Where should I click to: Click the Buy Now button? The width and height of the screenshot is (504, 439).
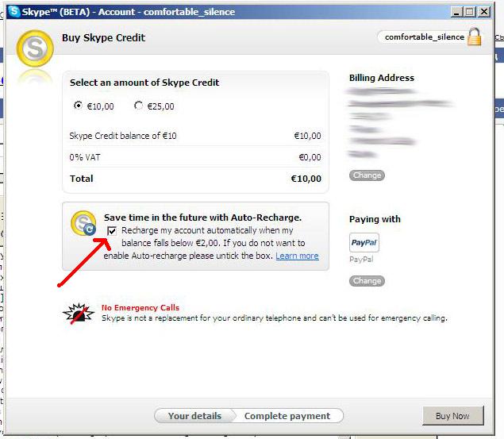(452, 416)
